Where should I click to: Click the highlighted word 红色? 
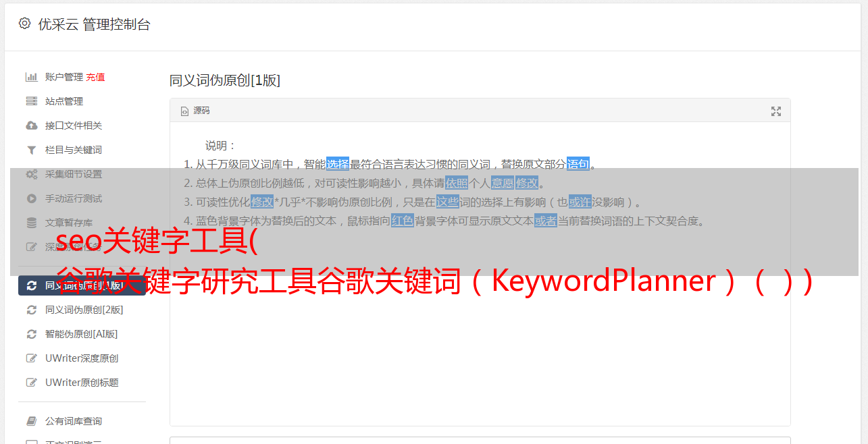[x=403, y=221]
